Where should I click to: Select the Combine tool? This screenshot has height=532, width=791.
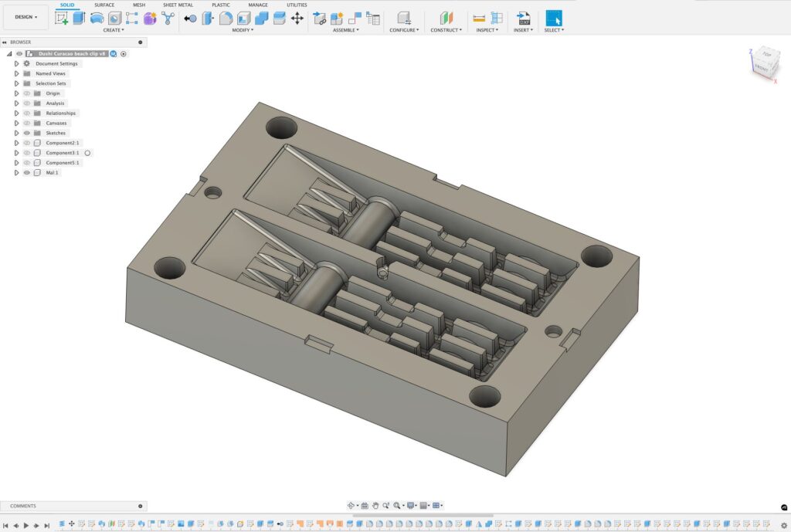coord(261,19)
